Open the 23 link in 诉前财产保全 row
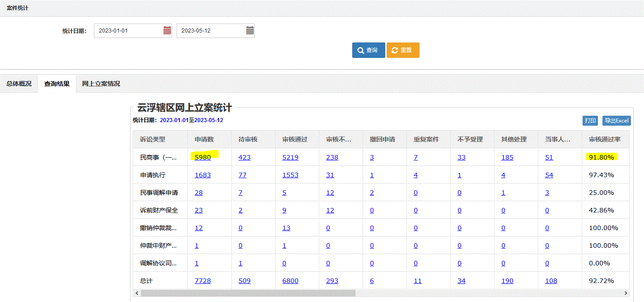The image size is (644, 302). (x=199, y=210)
